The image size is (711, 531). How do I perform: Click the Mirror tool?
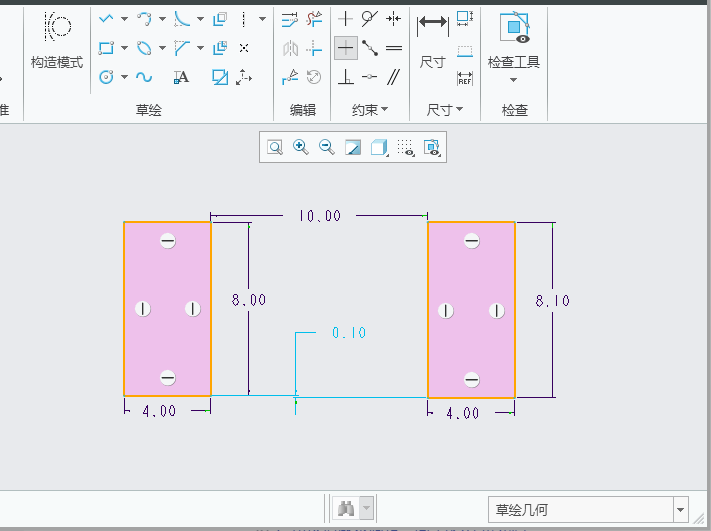pos(290,48)
